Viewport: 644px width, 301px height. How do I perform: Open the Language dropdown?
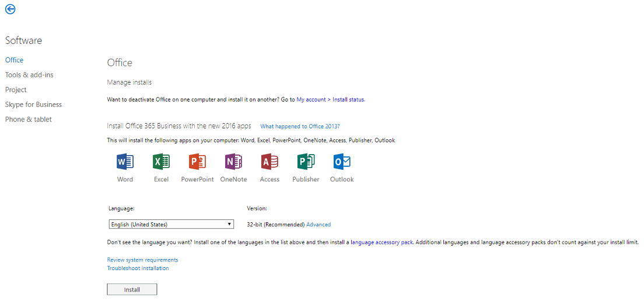(x=171, y=224)
